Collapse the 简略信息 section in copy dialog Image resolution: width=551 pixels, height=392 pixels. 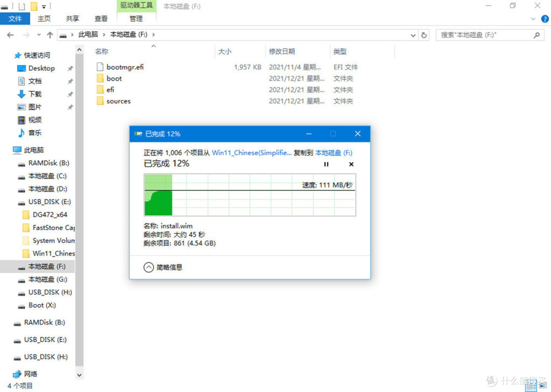click(x=148, y=267)
